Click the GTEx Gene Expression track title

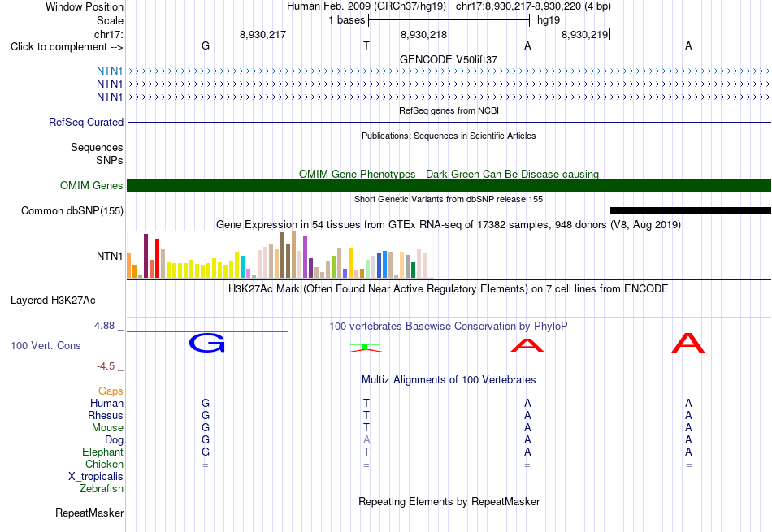click(449, 225)
